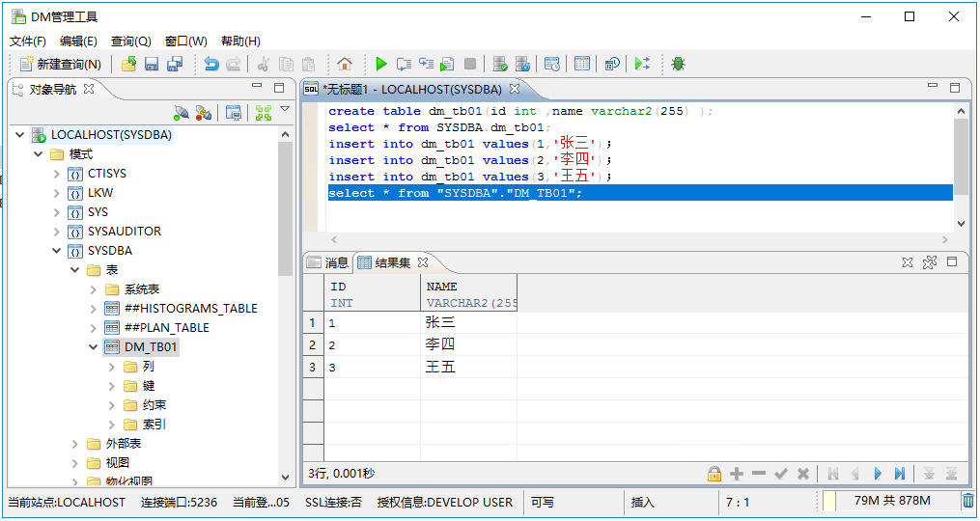Select the SYS schema tree item
The width and height of the screenshot is (980, 521).
click(x=98, y=212)
